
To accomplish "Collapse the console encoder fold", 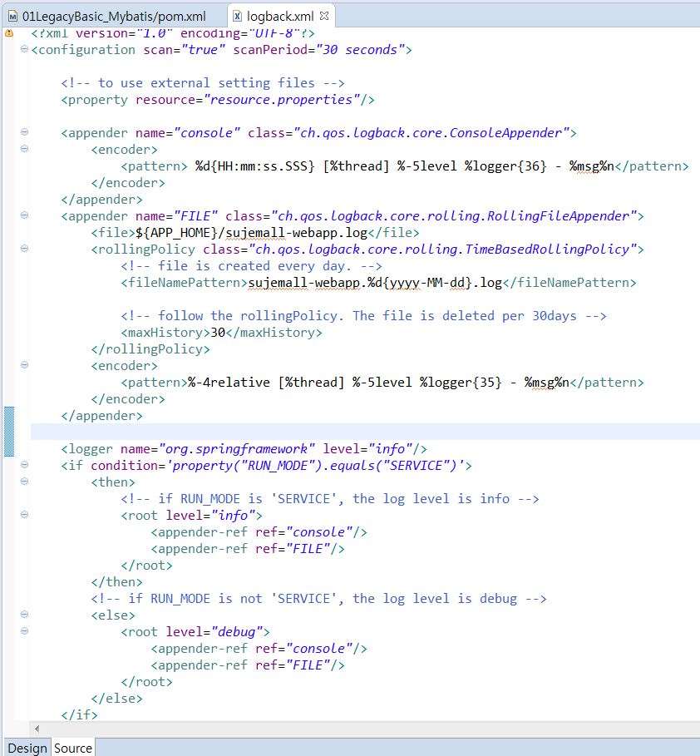I will pos(25,149).
